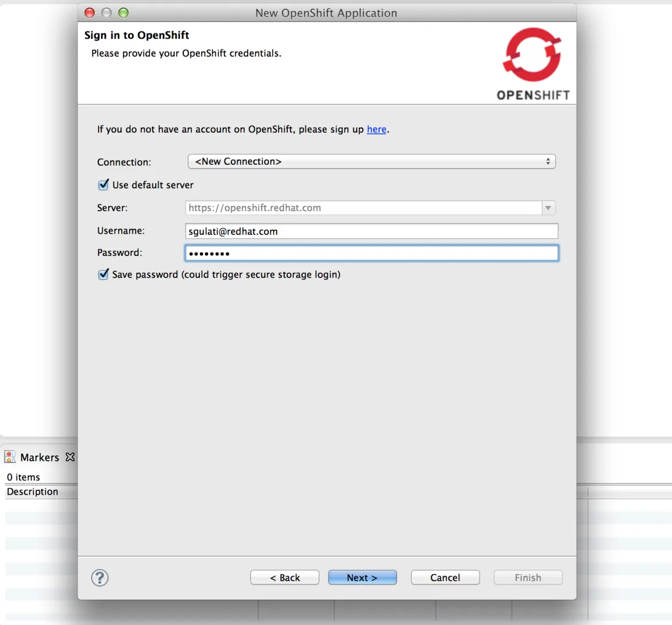The height and width of the screenshot is (625, 672).
Task: Click the help question mark icon
Action: point(100,577)
